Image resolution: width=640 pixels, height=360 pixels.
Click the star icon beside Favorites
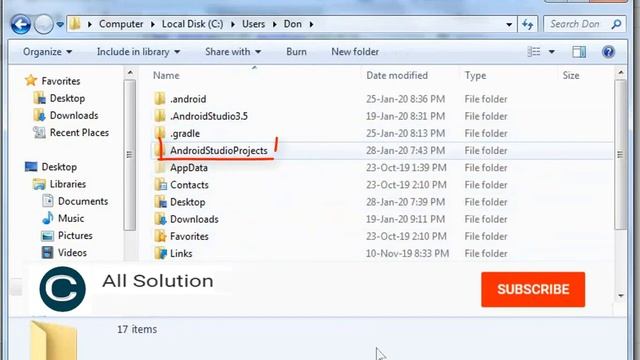tap(31, 80)
